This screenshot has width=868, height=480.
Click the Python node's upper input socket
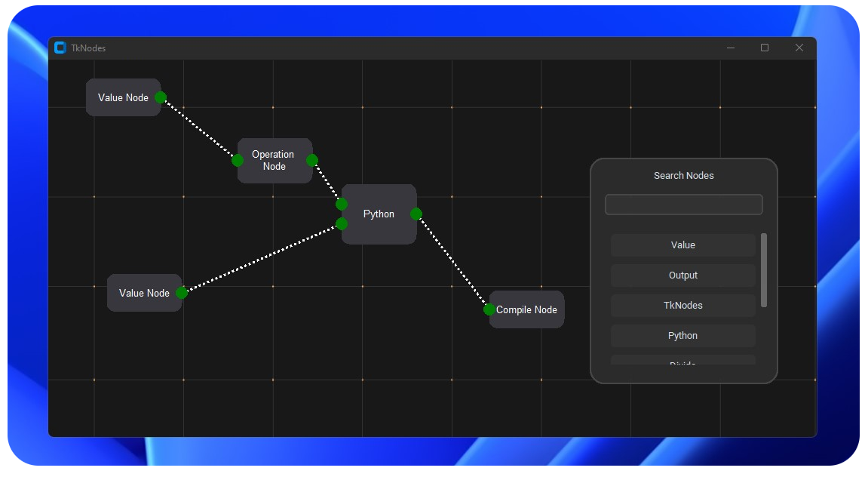[x=341, y=203]
